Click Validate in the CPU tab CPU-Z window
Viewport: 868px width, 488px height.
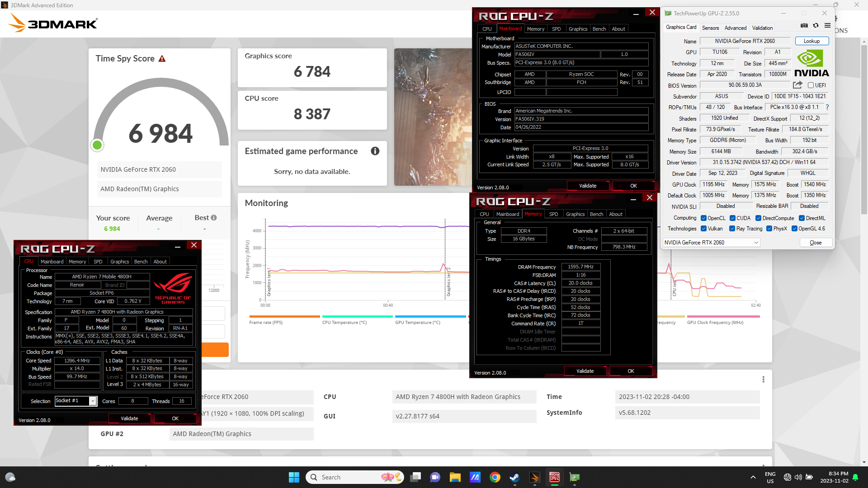click(129, 418)
